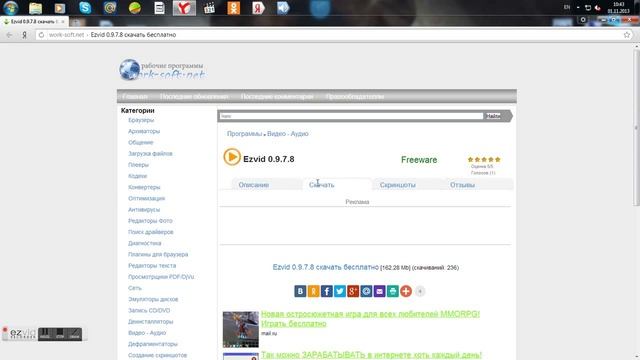Stop recording in Ezvid recorder widget
The height and width of the screenshot is (360, 640).
pyautogui.click(x=60, y=334)
